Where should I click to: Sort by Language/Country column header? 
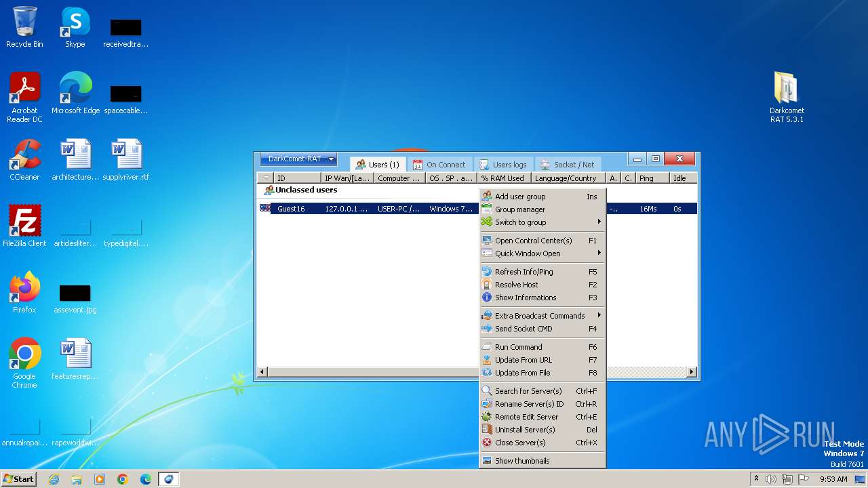pos(568,178)
